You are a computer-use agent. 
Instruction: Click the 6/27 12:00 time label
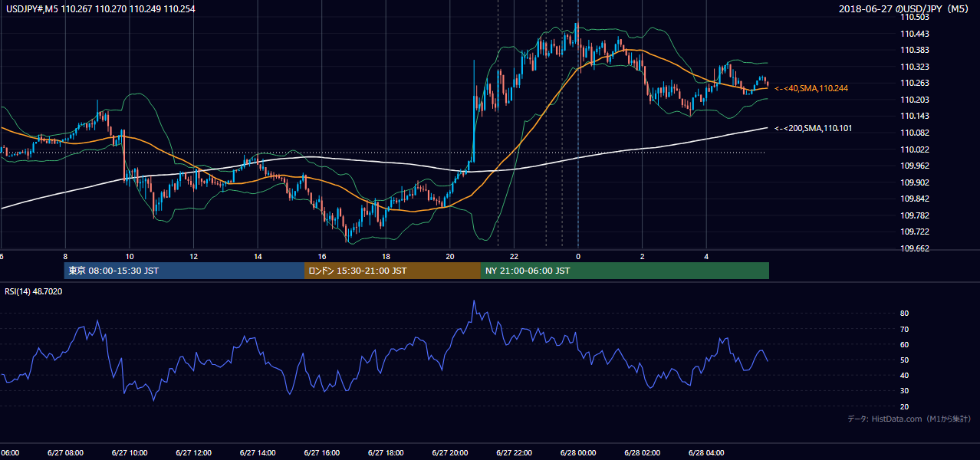pos(193,453)
